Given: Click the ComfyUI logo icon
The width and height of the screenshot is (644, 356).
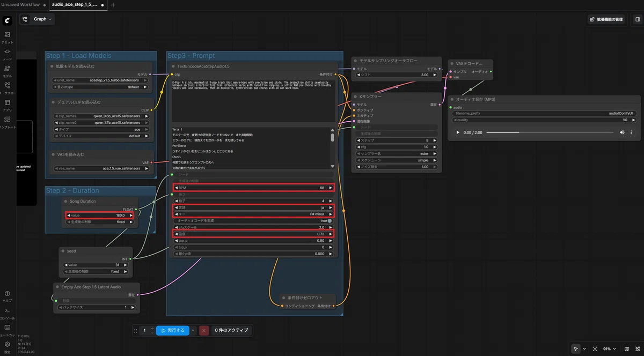Looking at the screenshot, I should pyautogui.click(x=8, y=21).
